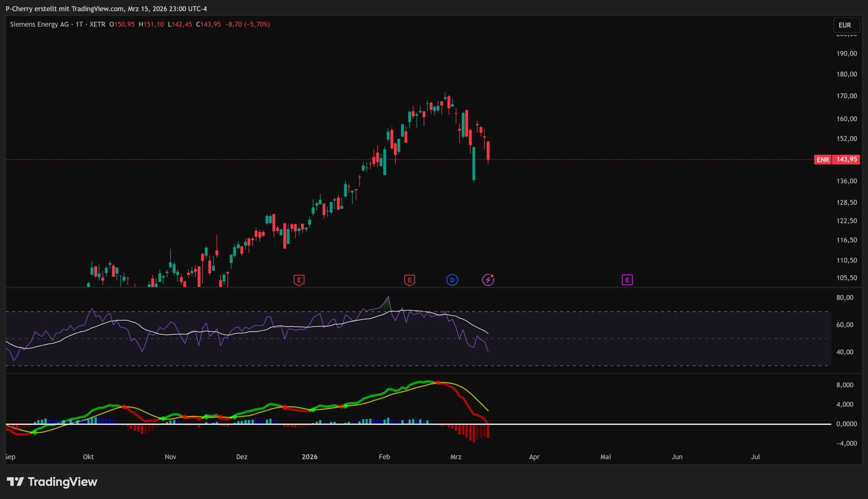The width and height of the screenshot is (868, 499).
Task: Click the 170,00 level on price scale
Action: [846, 96]
